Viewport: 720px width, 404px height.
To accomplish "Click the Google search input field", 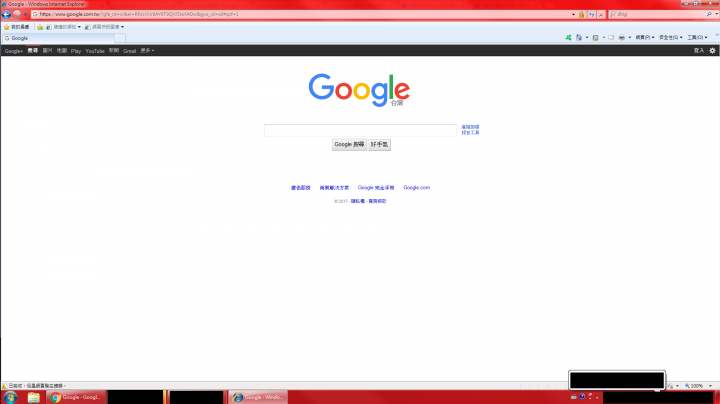I will [360, 130].
